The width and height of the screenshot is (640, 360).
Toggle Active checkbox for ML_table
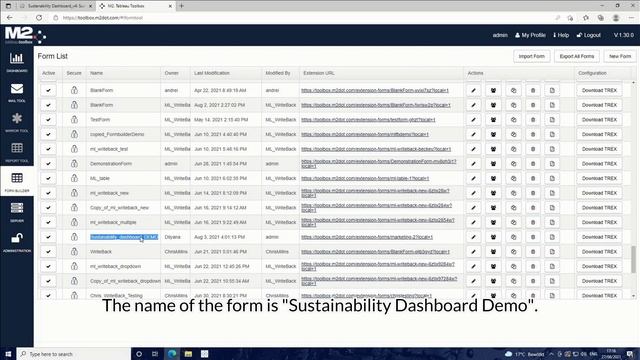click(x=48, y=178)
